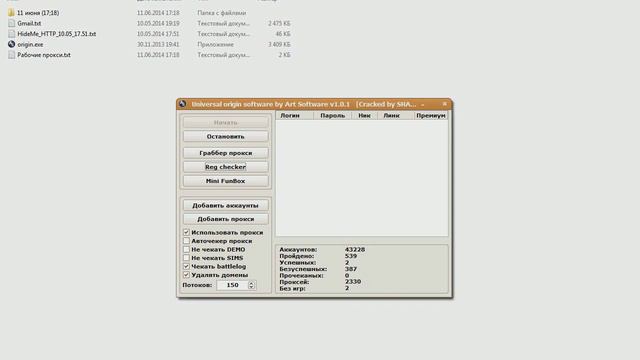Click the HideMe_HTTP_10.05_17.51.txt file icon
640x360 pixels.
click(11, 34)
